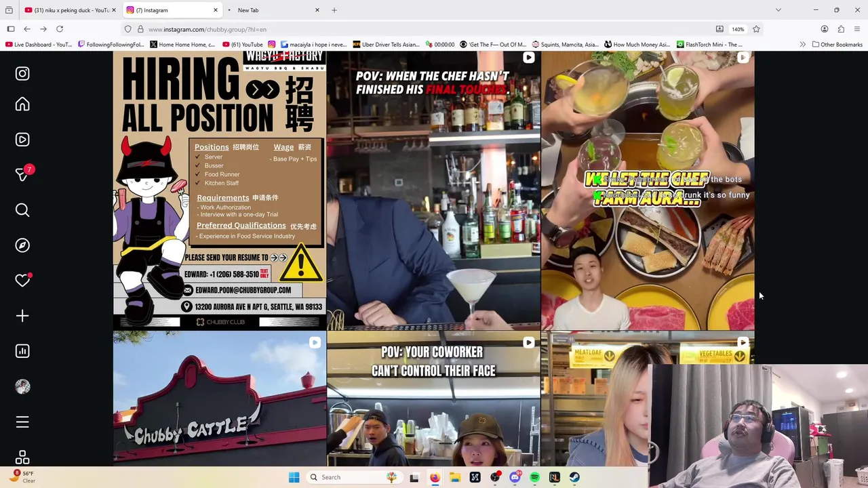The image size is (868, 488).
Task: Close the New Tab tab
Action: pos(317,10)
